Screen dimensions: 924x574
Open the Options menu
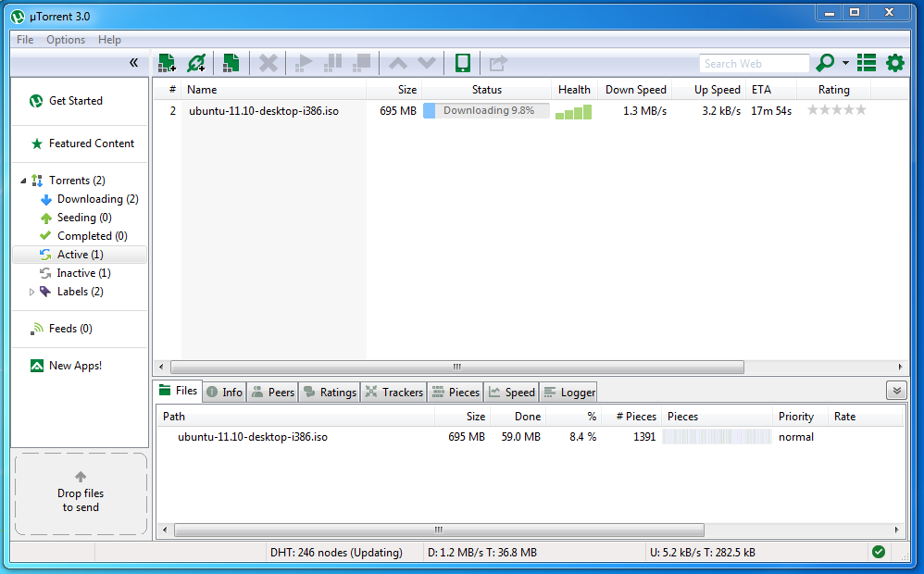[x=66, y=40]
